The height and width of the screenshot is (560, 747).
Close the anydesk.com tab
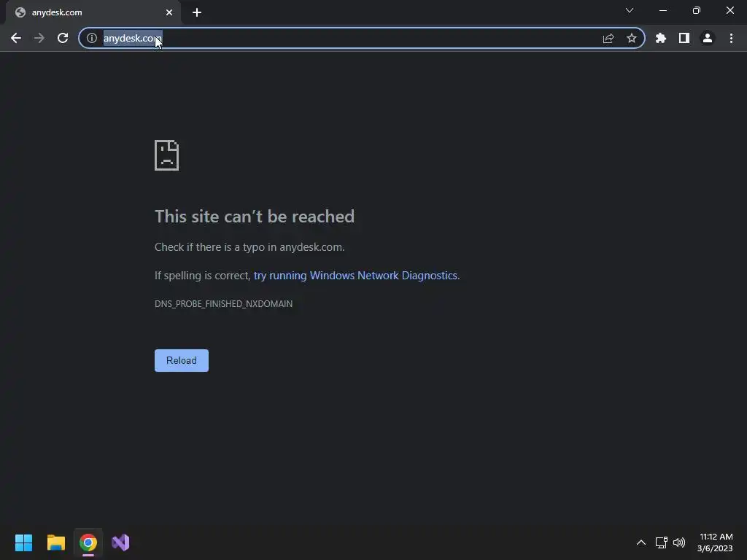(x=169, y=12)
